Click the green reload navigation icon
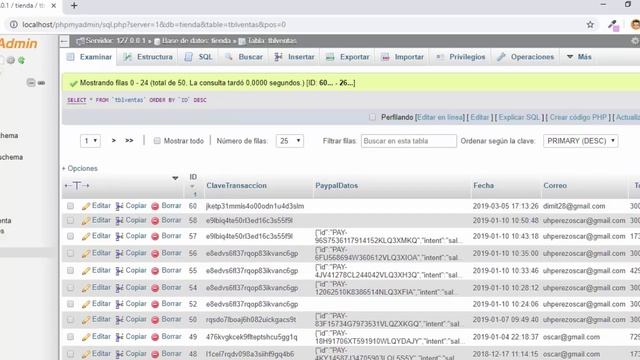Viewport: 640px width, 360px height. pos(22,60)
